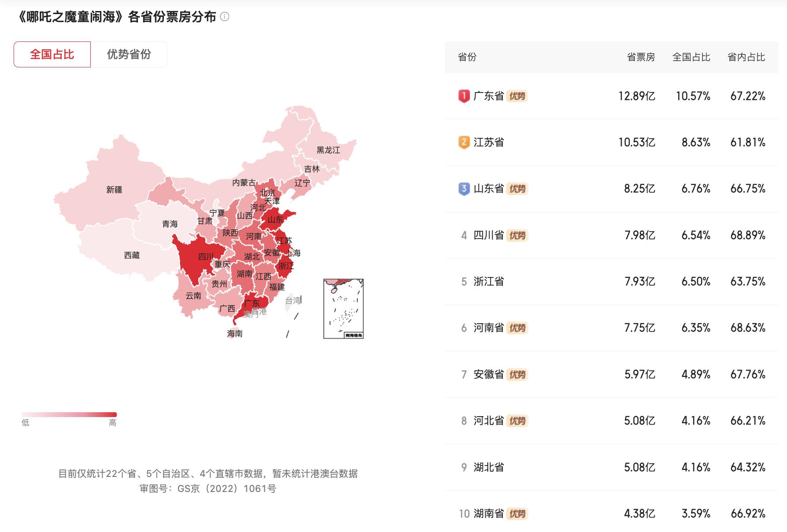Image resolution: width=787 pixels, height=532 pixels.
Task: Click the 全国占比 column header in the table
Action: [x=691, y=57]
